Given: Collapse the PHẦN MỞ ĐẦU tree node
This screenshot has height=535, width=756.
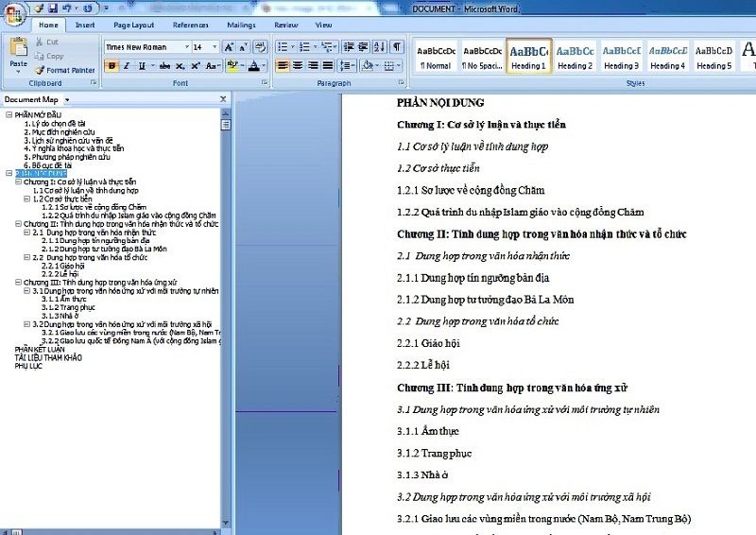Looking at the screenshot, I should (9, 114).
